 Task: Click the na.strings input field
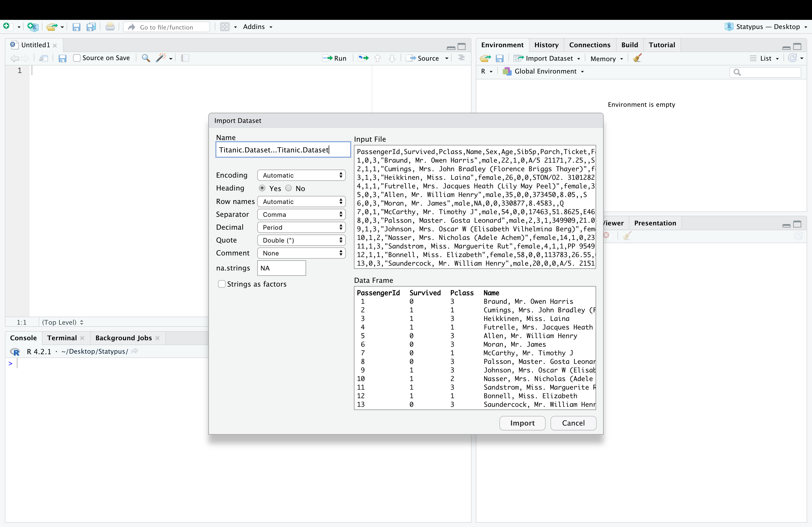[281, 268]
